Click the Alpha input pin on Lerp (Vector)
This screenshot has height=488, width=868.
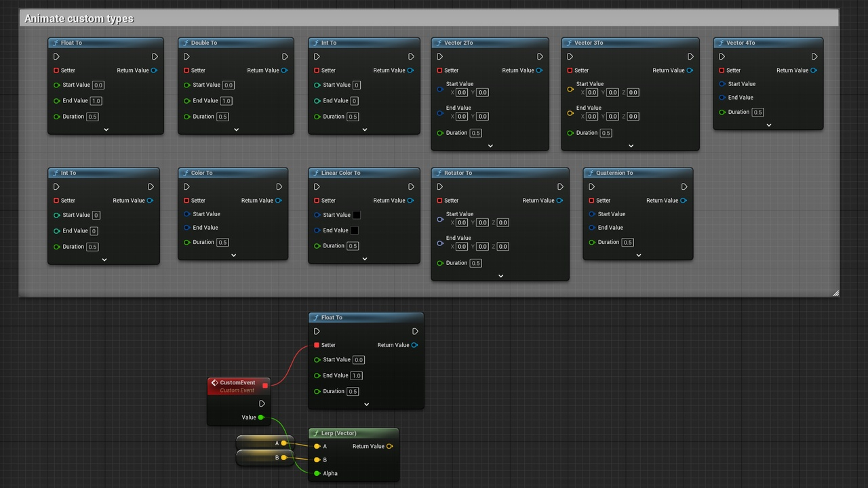pyautogui.click(x=317, y=474)
